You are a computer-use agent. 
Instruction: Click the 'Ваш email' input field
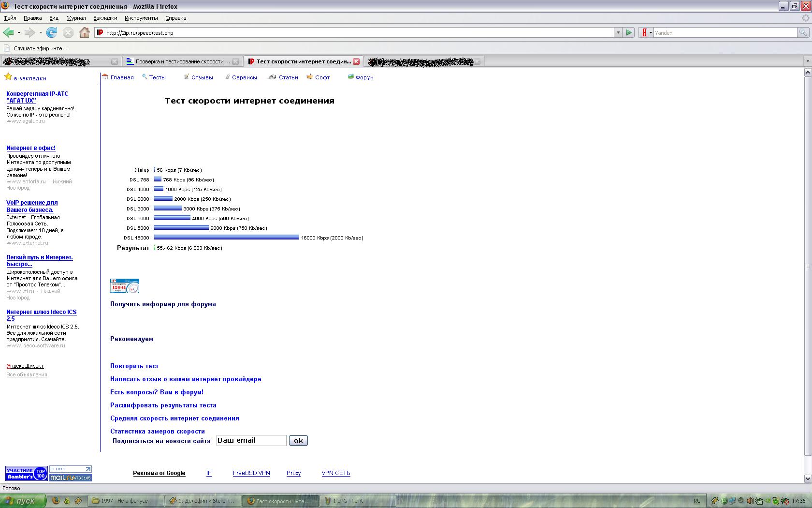[251, 440]
